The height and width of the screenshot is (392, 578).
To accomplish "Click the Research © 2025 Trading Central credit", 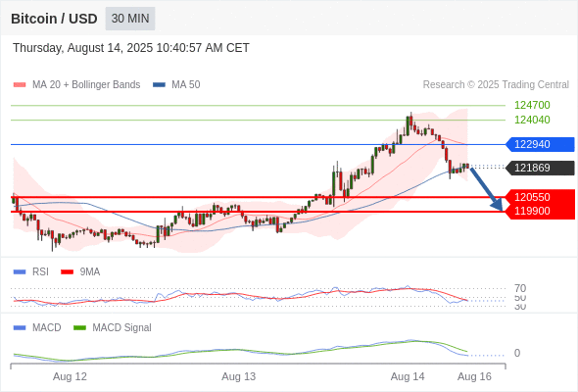I will coord(496,85).
